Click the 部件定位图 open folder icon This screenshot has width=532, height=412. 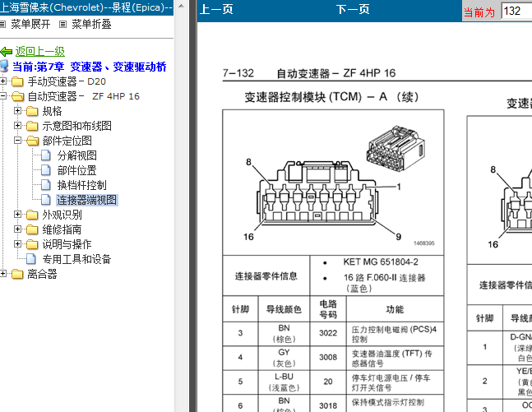click(33, 141)
